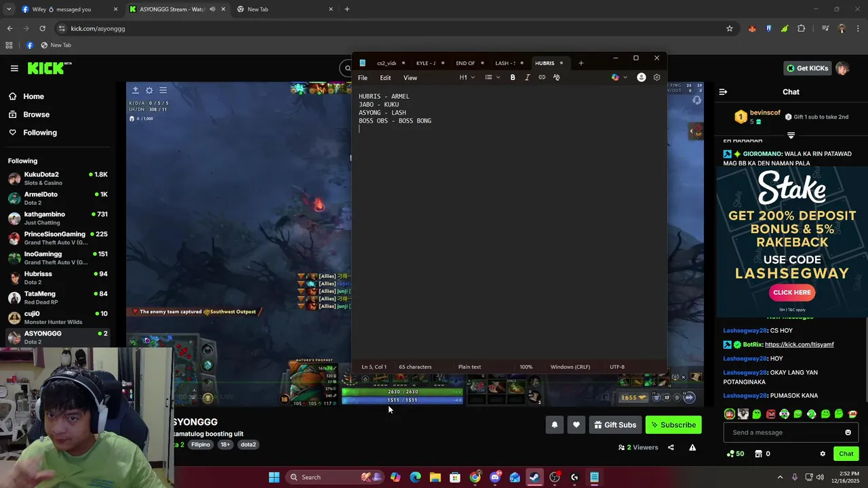Image resolution: width=868 pixels, height=488 pixels.
Task: Click the heart follow icon
Action: pos(576,425)
